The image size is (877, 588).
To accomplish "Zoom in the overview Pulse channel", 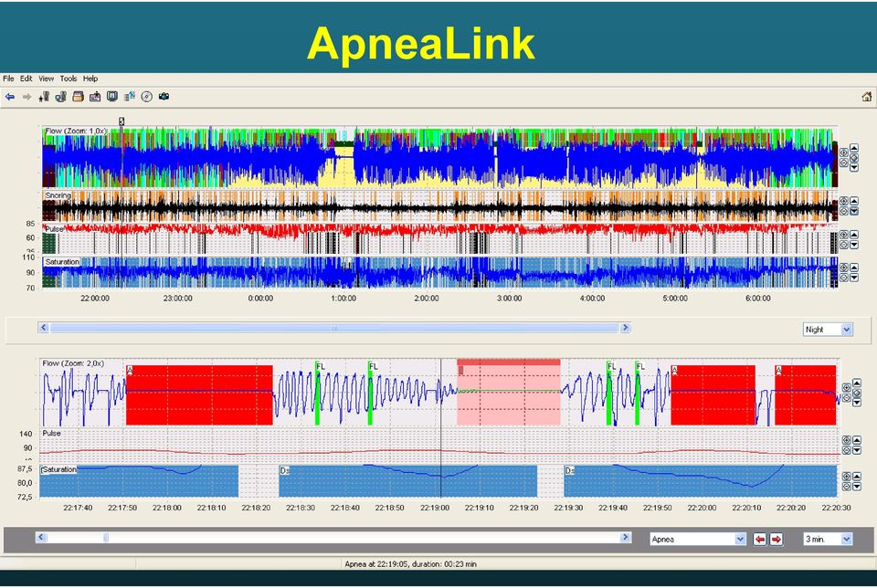I will tap(844, 235).
